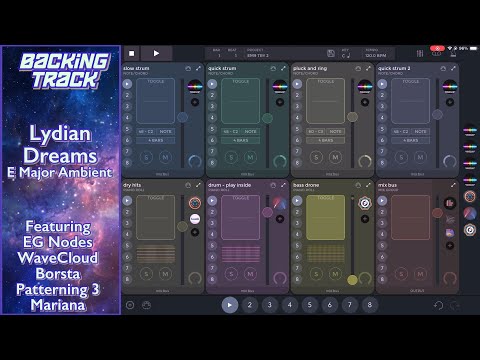Play global scene 1 in the bottom bar

coord(230,305)
